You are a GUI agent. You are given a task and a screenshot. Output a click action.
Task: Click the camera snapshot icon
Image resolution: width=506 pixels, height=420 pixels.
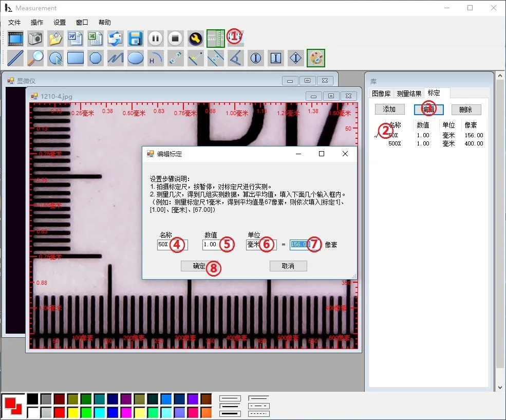coord(35,39)
